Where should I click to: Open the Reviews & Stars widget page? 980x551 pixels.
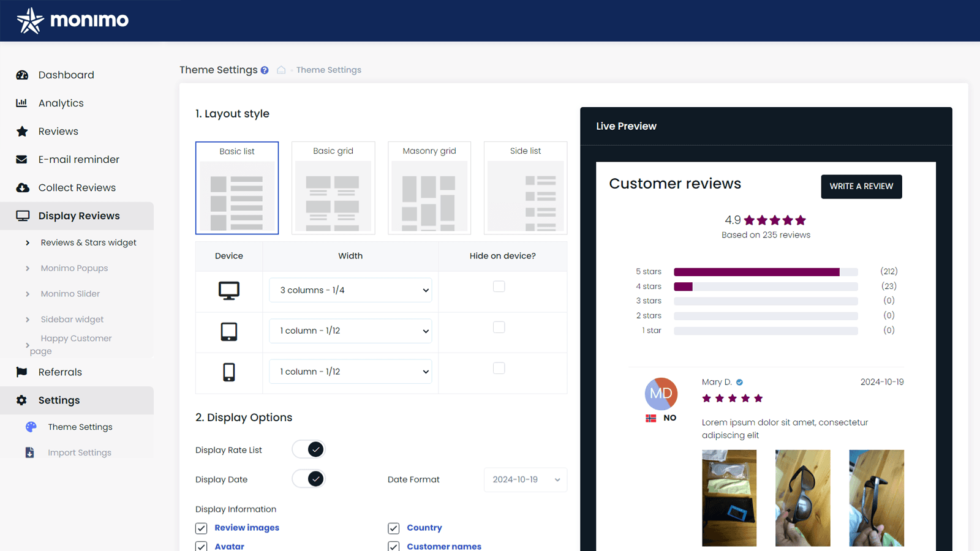point(88,242)
